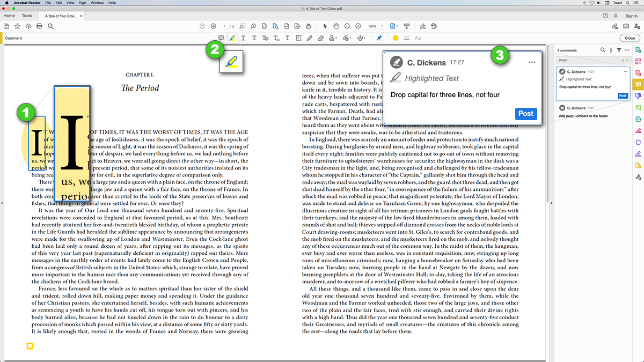The width and height of the screenshot is (644, 362).
Task: Toggle the Highlight text tool
Action: (232, 38)
